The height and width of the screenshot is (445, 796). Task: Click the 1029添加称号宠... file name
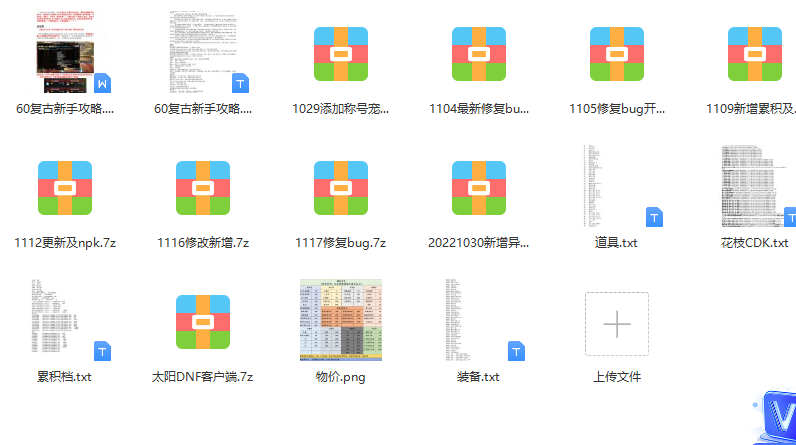point(341,109)
